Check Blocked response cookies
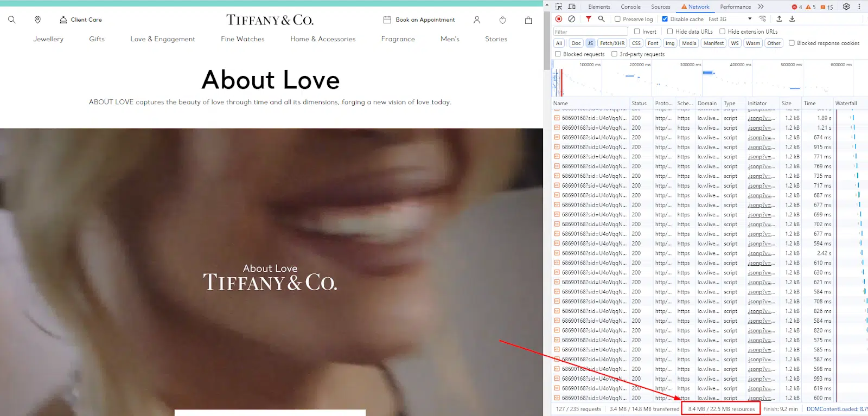The width and height of the screenshot is (868, 416). click(792, 43)
